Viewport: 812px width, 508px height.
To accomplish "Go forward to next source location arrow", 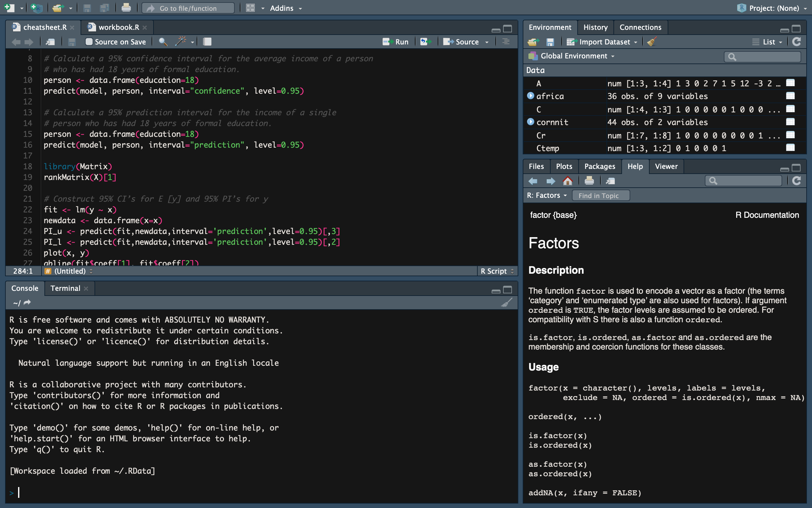I will tap(29, 42).
